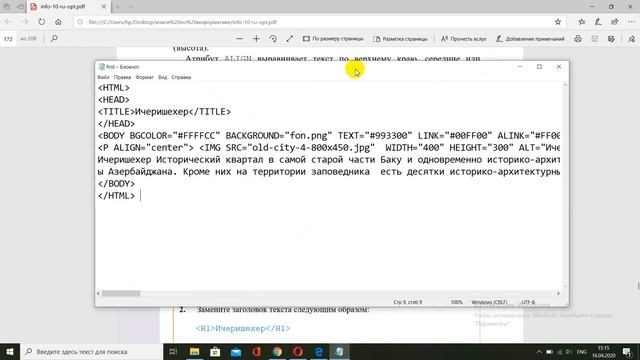Viewport: 640px width, 360px height.
Task: Click the fit to page button
Action: (x=333, y=39)
